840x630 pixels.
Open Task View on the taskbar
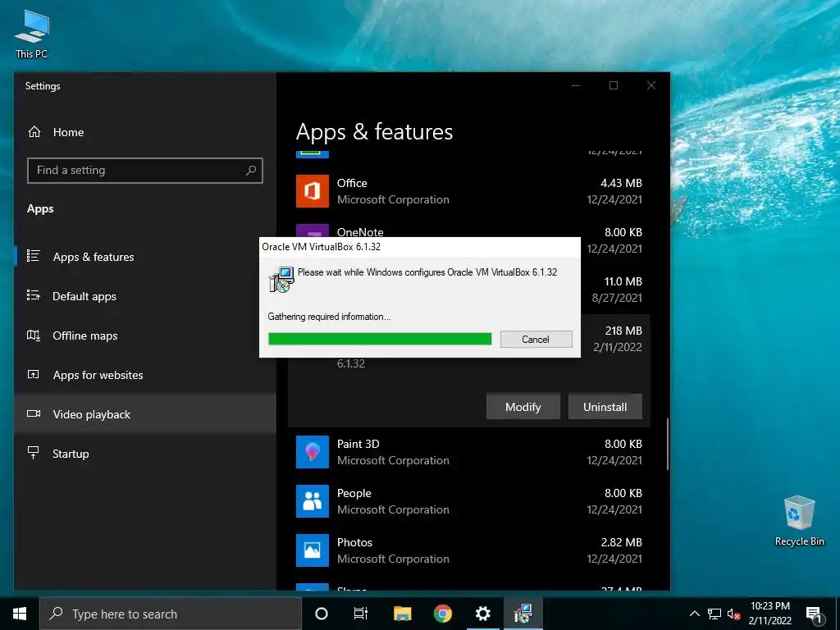coord(361,614)
